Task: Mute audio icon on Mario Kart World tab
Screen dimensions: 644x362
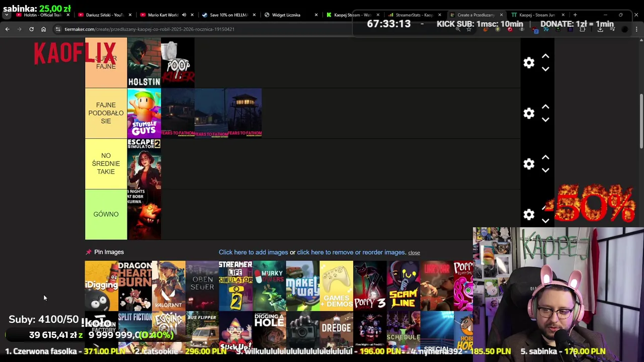Action: coord(184,15)
